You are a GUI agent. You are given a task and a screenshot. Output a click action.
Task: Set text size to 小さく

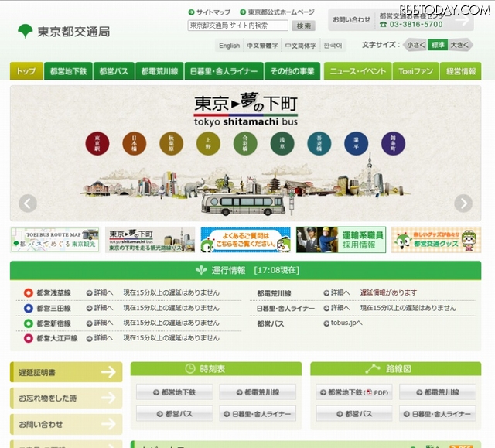click(415, 45)
